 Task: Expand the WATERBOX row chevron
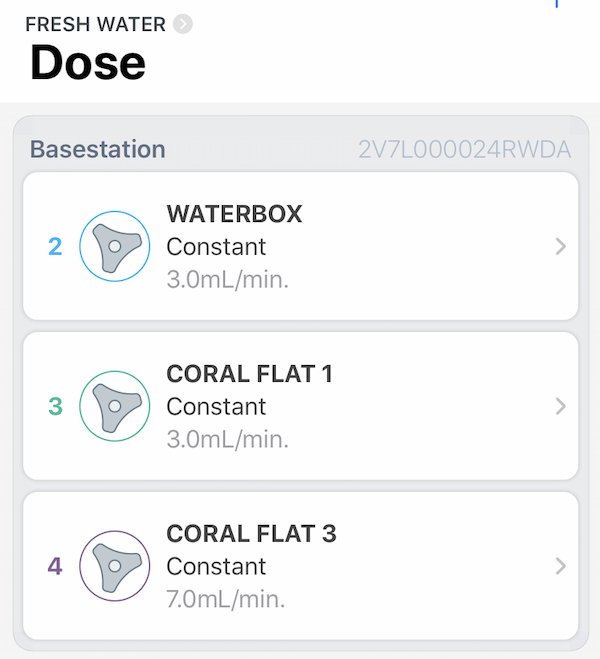click(561, 246)
